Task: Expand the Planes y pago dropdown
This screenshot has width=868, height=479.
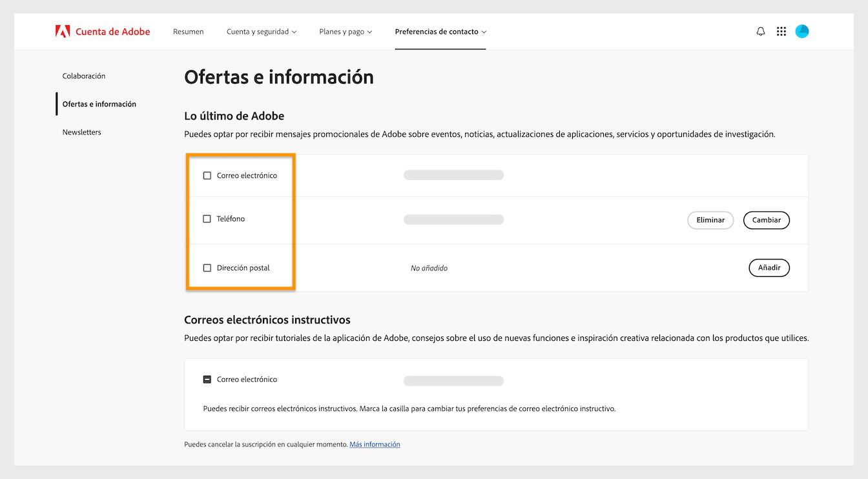Action: pos(346,31)
